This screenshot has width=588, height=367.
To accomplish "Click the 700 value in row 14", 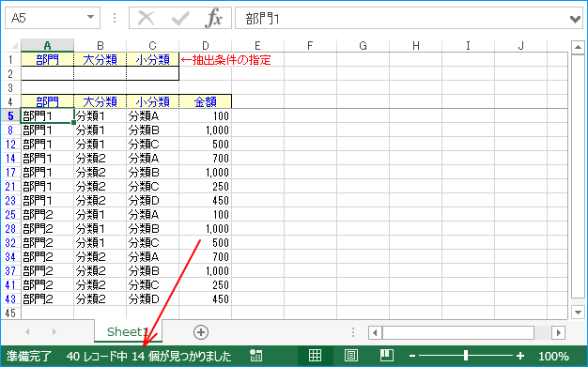I will (x=205, y=159).
